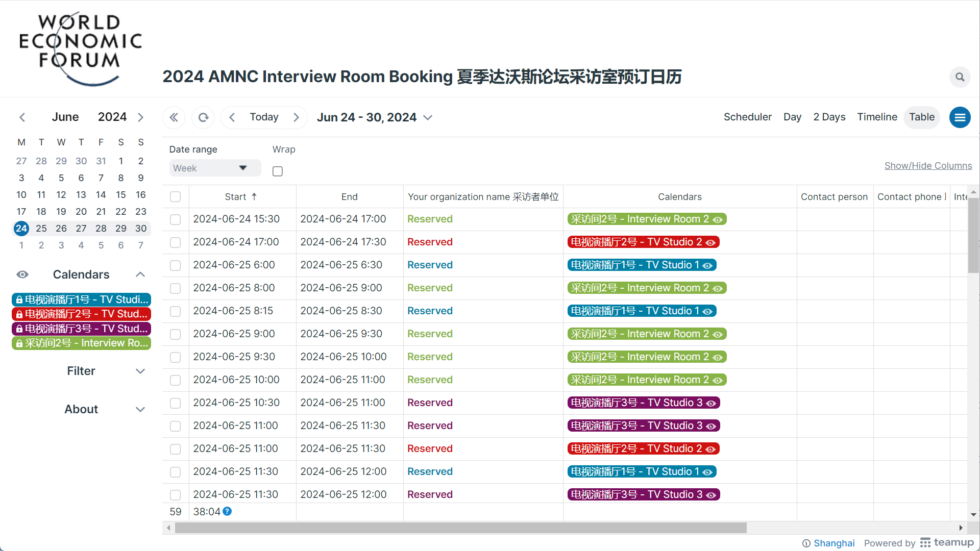Select the 2024-06-24 17:00 row checkbox
Image resolution: width=980 pixels, height=551 pixels.
[176, 242]
